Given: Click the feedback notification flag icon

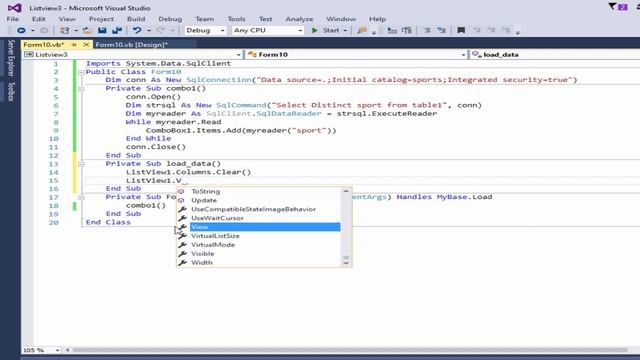Looking at the screenshot, I should click(612, 6).
